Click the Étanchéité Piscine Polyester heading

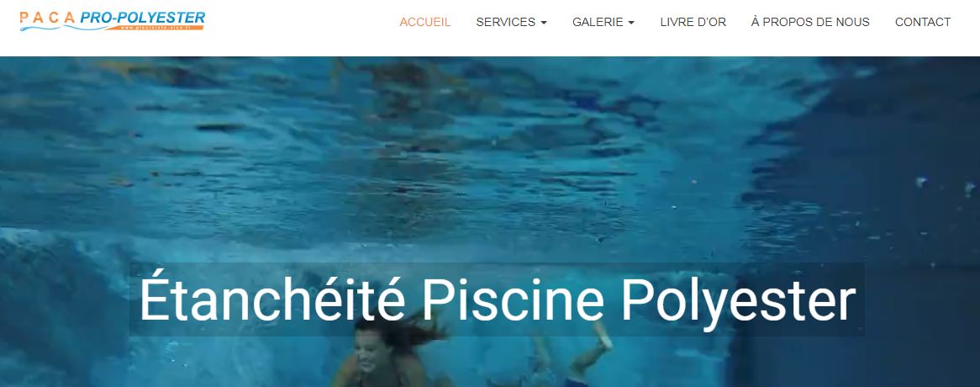pyautogui.click(x=497, y=300)
